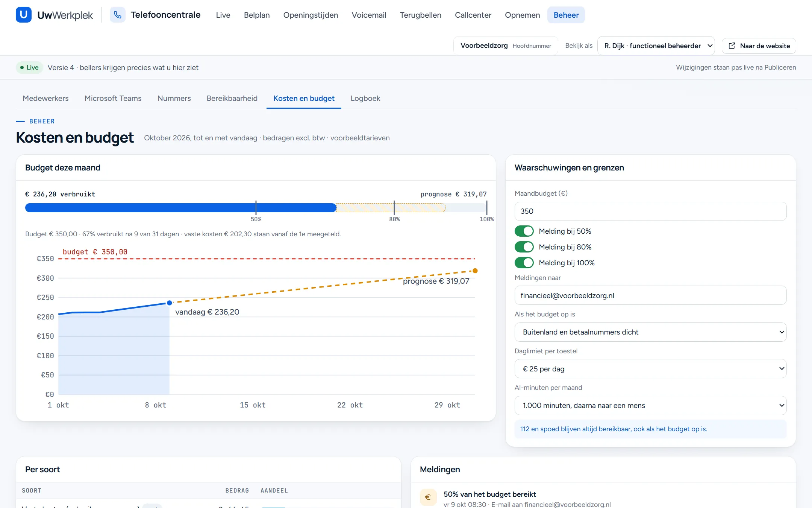Viewport: 812px width, 508px height.
Task: Select the Kosten en budget tab
Action: point(304,98)
